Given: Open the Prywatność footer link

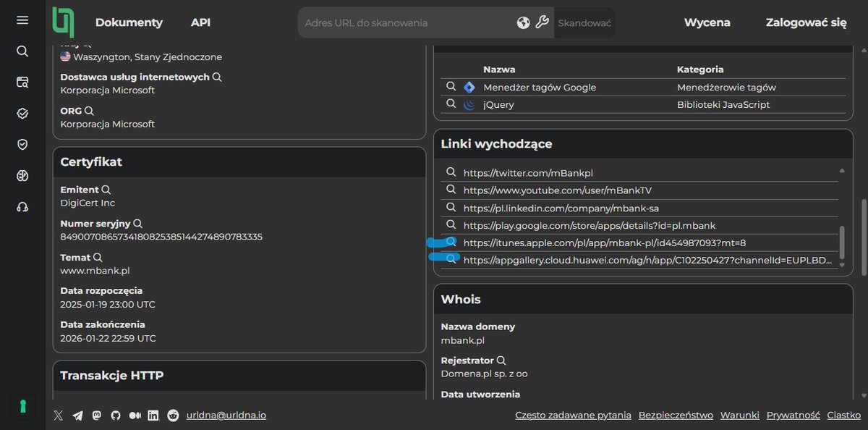Looking at the screenshot, I should point(793,416).
